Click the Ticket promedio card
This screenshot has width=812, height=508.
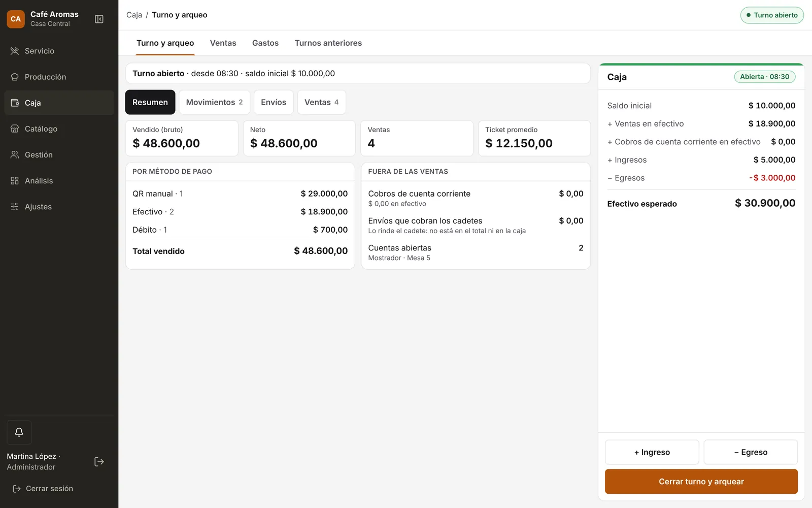534,138
